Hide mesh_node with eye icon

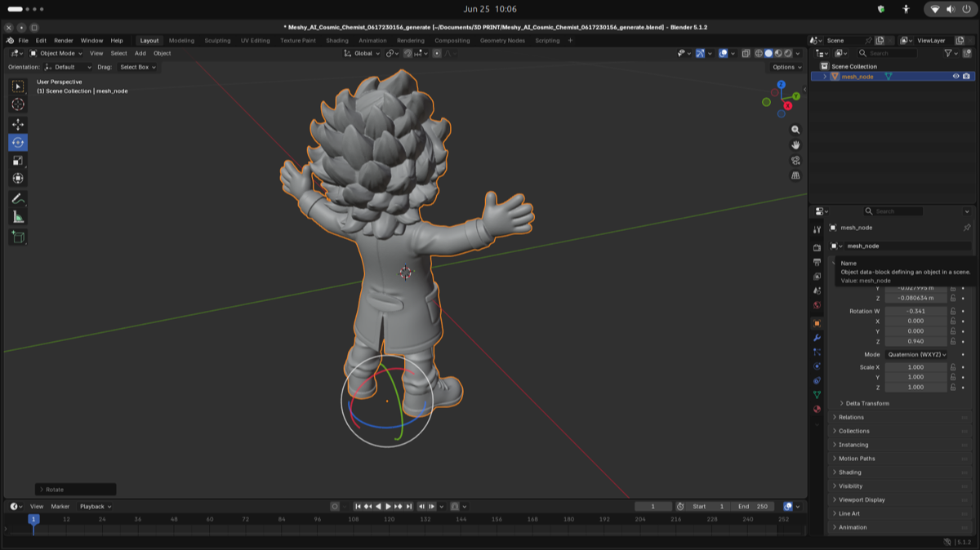(955, 77)
